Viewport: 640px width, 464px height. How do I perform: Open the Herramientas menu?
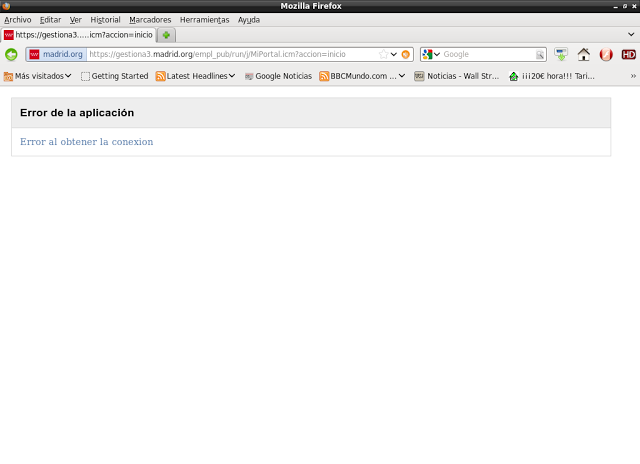click(204, 19)
